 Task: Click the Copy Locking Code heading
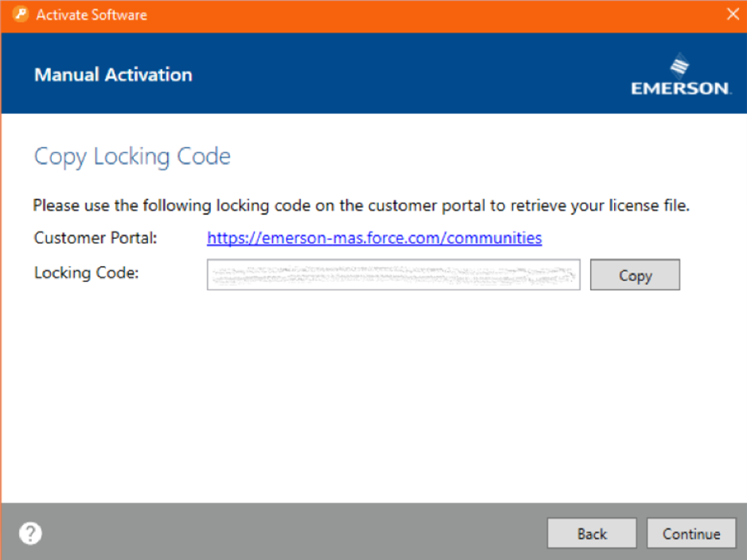coord(132,156)
